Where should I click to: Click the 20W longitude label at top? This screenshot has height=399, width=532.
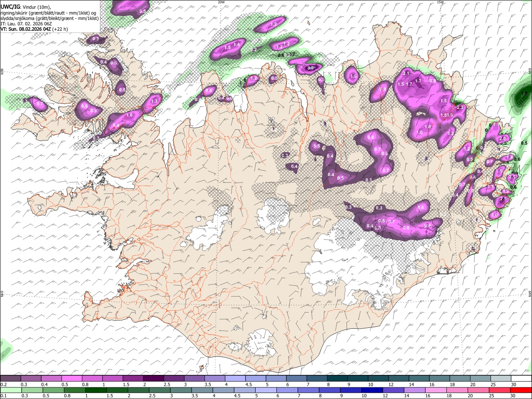[x=221, y=2]
